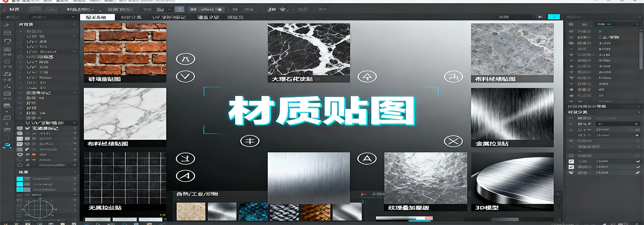Expand the 材质分类 dropdown in top toolbar

click(80, 10)
